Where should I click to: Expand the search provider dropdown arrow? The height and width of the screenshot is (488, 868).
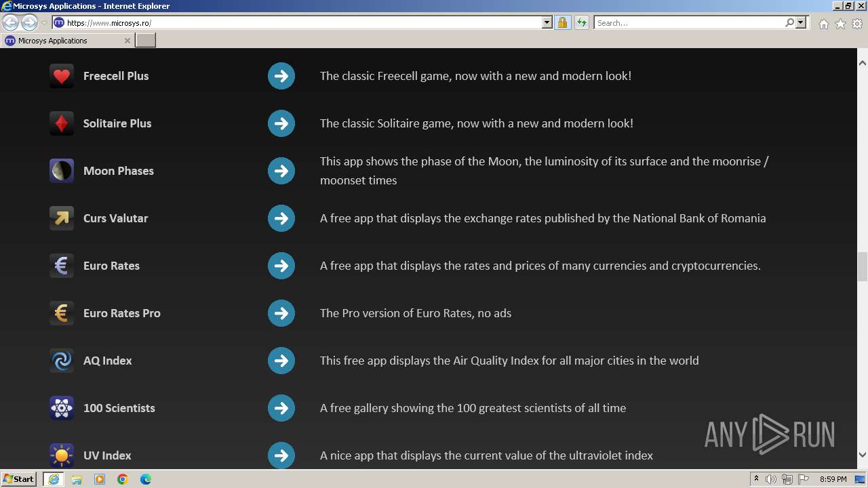click(801, 22)
